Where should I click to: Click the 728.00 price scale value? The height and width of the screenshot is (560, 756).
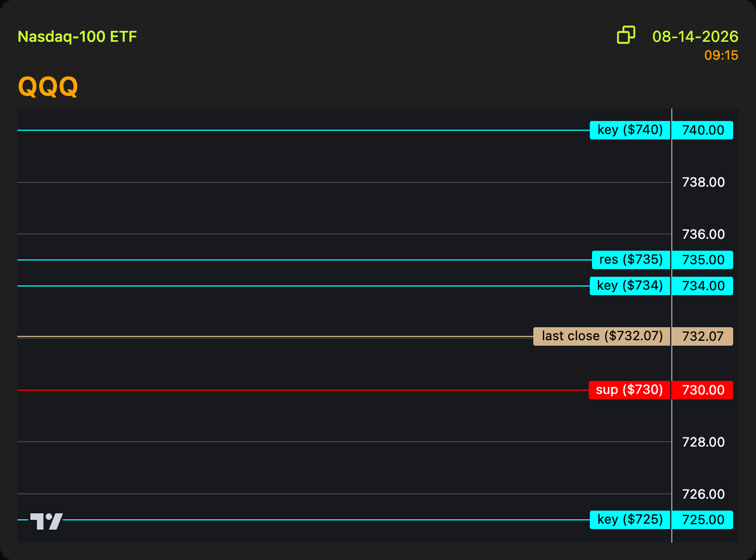(703, 442)
